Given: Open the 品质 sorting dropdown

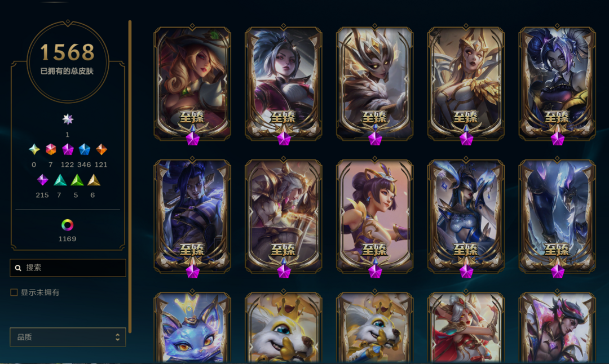Looking at the screenshot, I should 68,337.
